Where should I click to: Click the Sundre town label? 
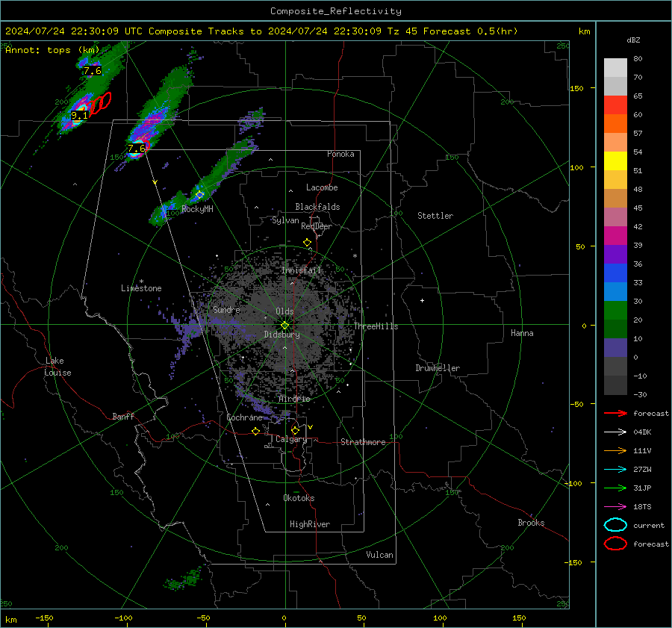226,309
